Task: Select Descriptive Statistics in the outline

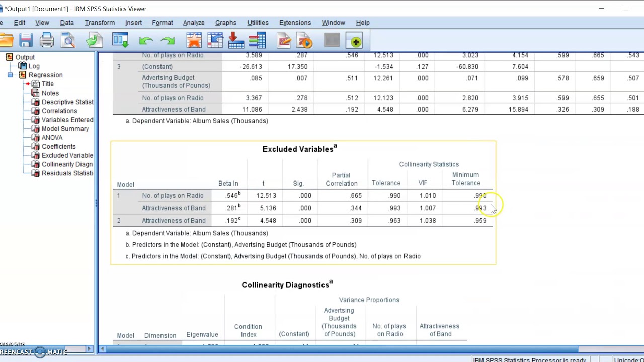Action: (67, 102)
